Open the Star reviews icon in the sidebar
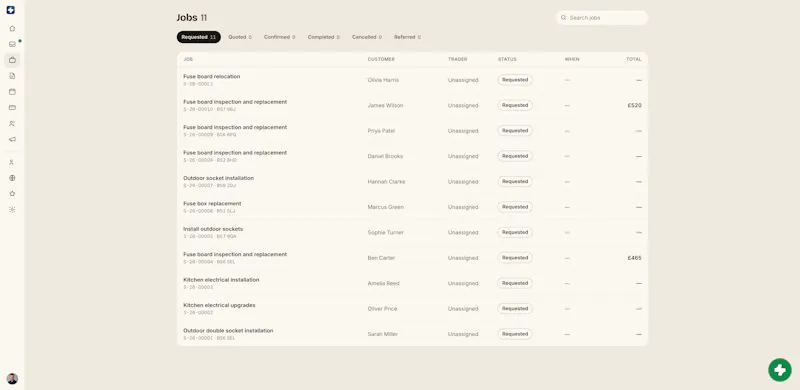Viewport: 800px width, 390px height. click(12, 194)
